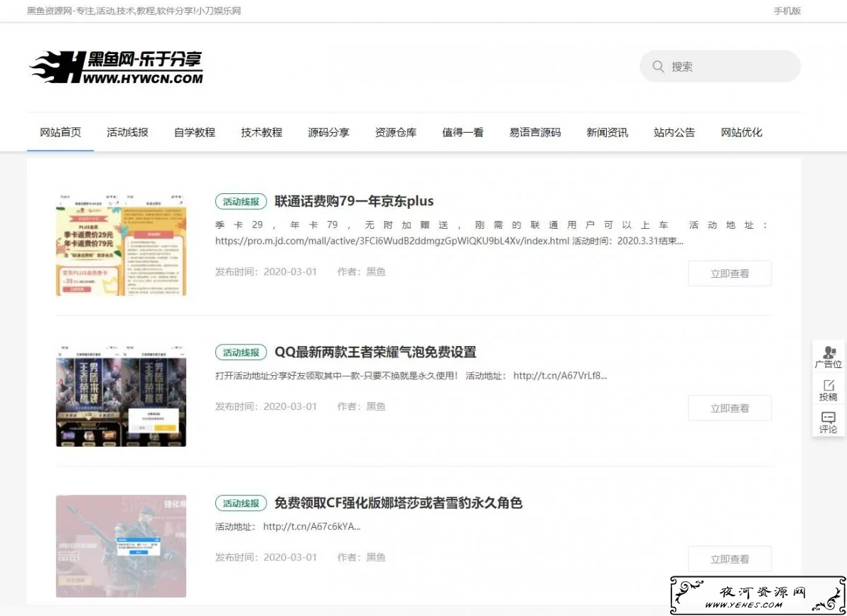The height and width of the screenshot is (616, 847).
Task: Open the CF强化版 post thumbnail
Action: [121, 546]
